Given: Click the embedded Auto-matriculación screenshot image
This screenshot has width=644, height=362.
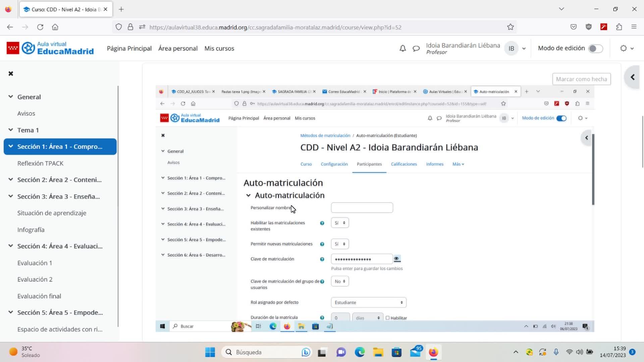Looking at the screenshot, I should coord(375,208).
